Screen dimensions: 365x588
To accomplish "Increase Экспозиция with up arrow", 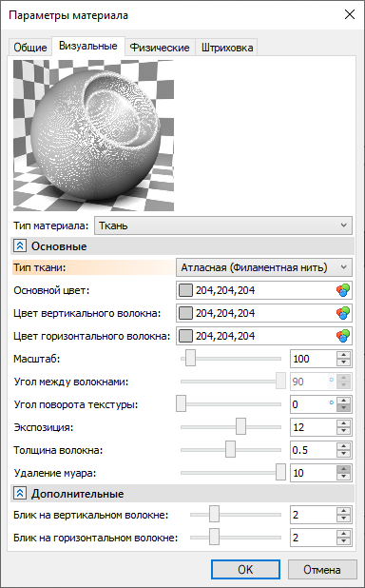I will pyautogui.click(x=343, y=423).
